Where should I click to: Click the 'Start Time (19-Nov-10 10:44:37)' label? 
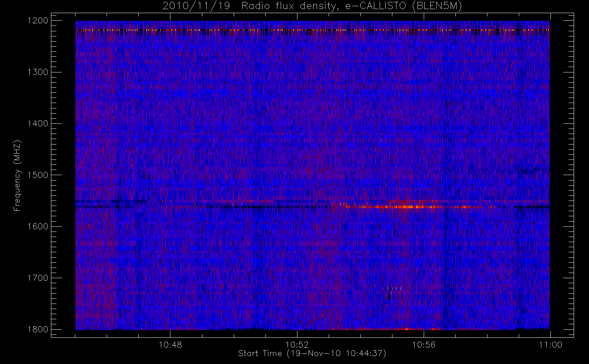pyautogui.click(x=312, y=353)
